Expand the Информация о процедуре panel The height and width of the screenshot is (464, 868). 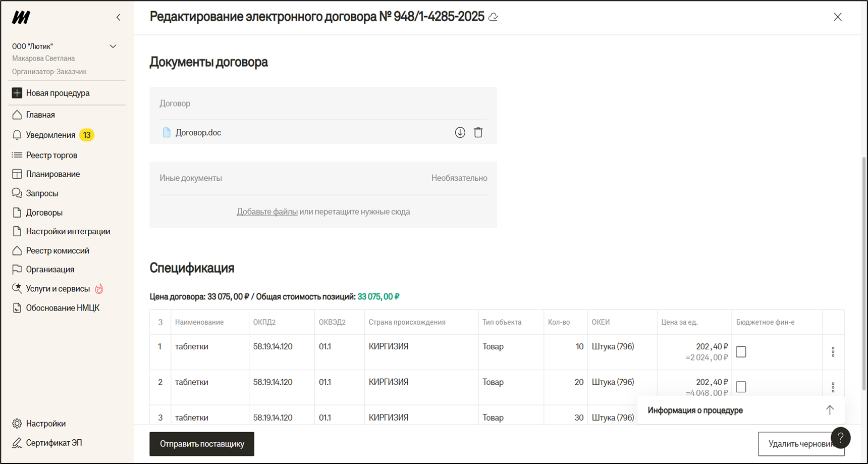829,410
